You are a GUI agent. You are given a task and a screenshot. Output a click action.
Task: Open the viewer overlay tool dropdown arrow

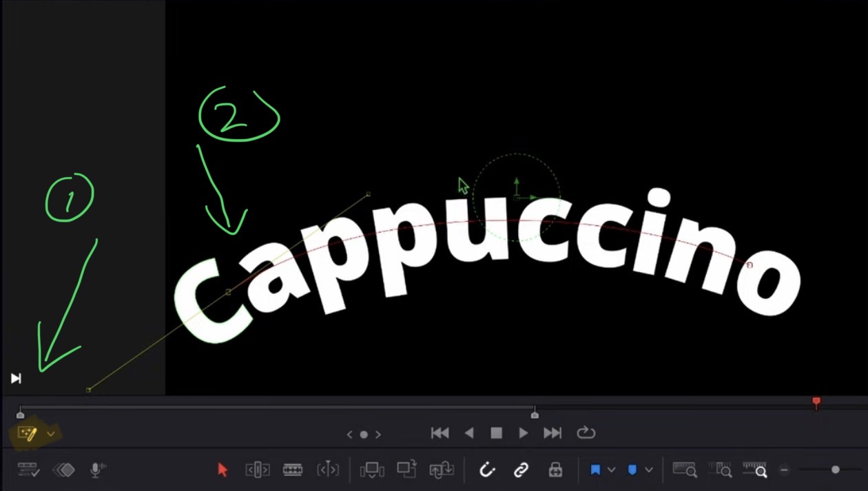coord(51,434)
